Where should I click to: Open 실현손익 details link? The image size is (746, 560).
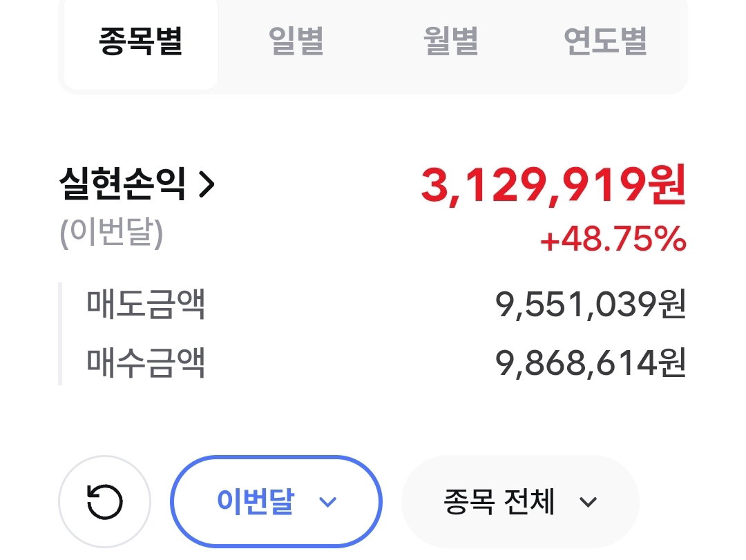[x=137, y=184]
